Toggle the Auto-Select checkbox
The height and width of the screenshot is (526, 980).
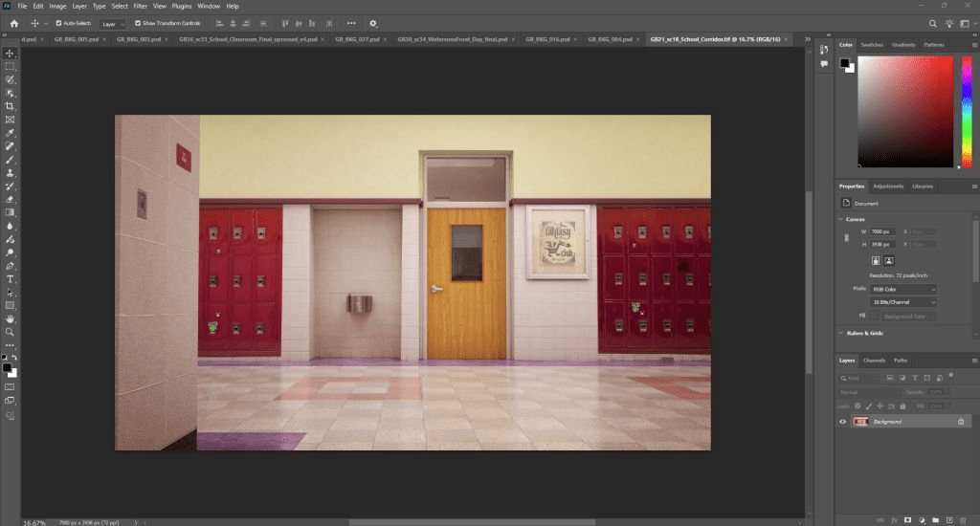pos(58,23)
